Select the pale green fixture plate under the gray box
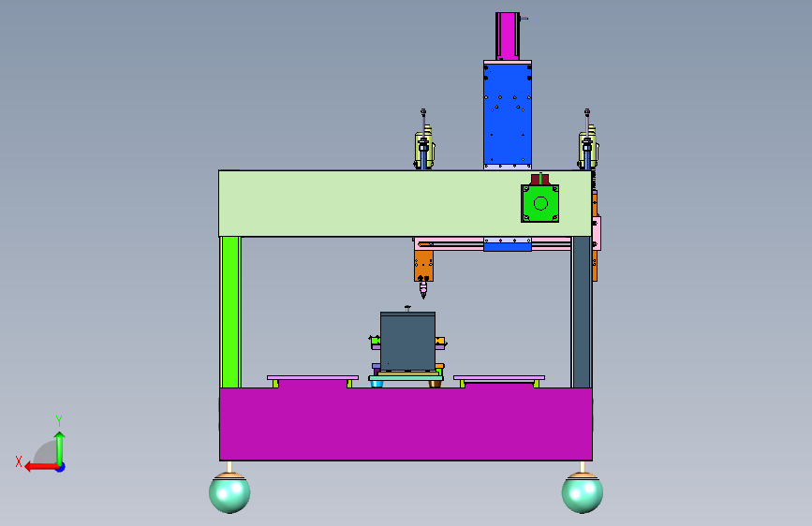Image resolution: width=812 pixels, height=526 pixels. [x=406, y=378]
